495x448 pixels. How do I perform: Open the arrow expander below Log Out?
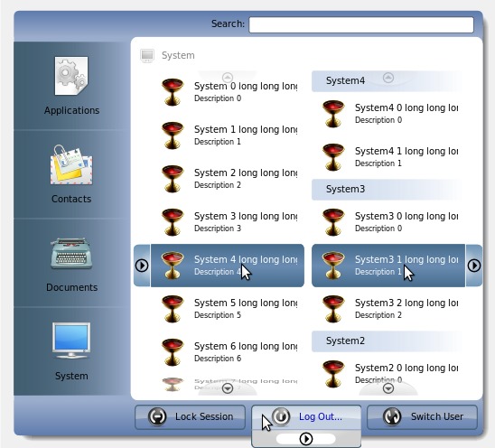pyautogui.click(x=306, y=439)
